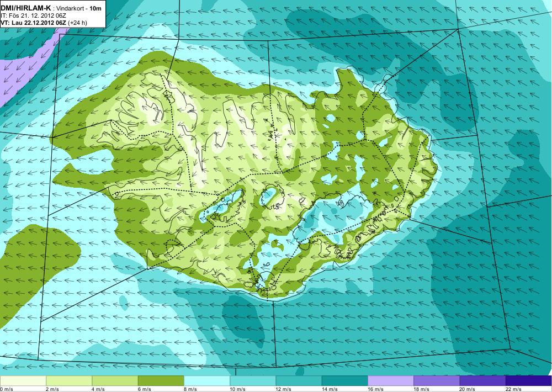Click the '14 m/s' legend label

[330, 389]
